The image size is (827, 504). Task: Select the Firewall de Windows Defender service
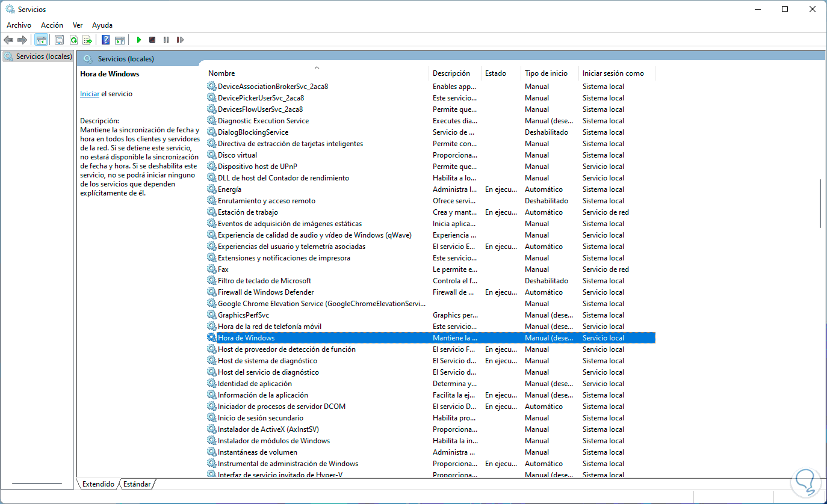[430, 292]
